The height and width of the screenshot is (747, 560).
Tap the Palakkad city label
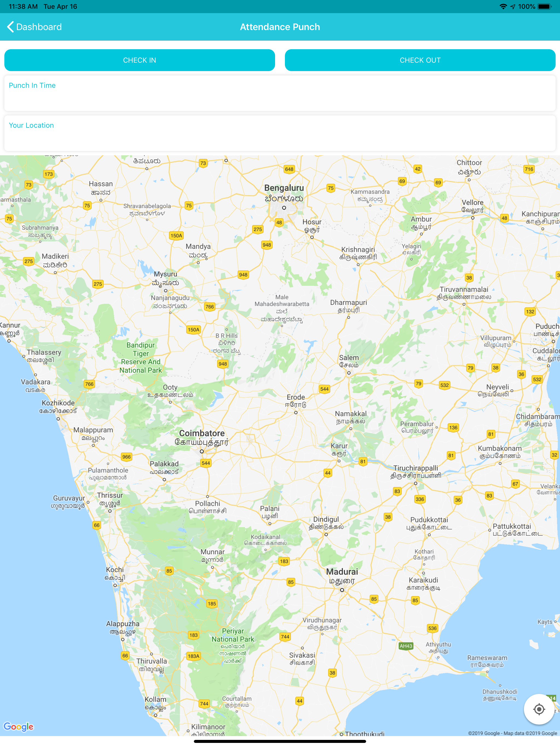(x=164, y=467)
